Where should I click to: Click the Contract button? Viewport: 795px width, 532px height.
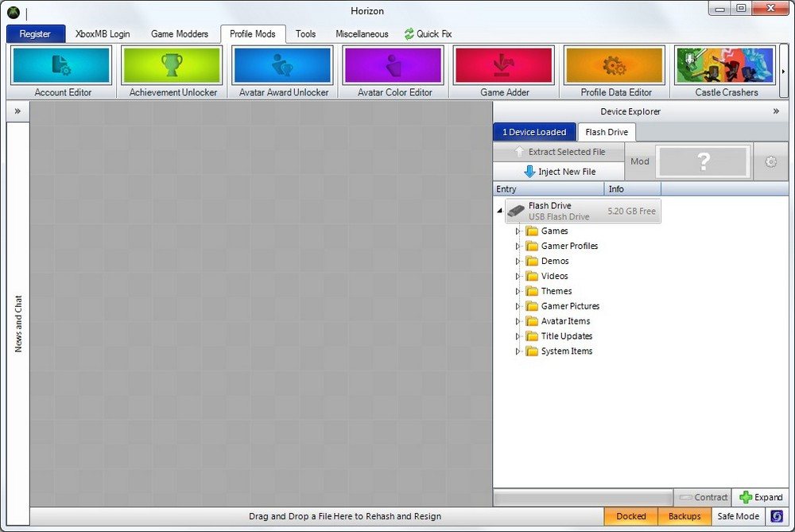(x=702, y=497)
